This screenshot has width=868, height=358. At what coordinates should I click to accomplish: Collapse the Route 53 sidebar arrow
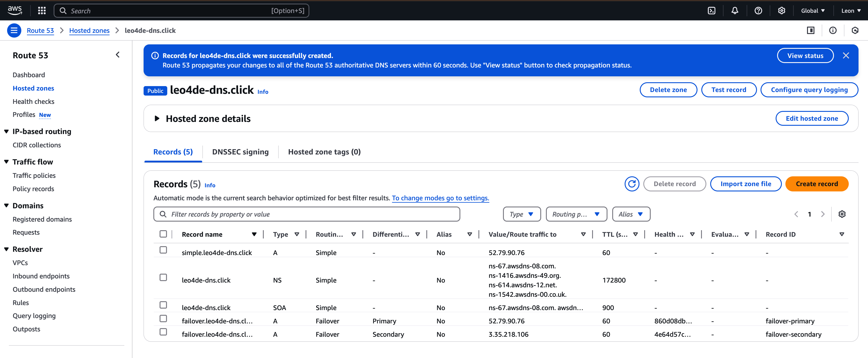click(118, 55)
